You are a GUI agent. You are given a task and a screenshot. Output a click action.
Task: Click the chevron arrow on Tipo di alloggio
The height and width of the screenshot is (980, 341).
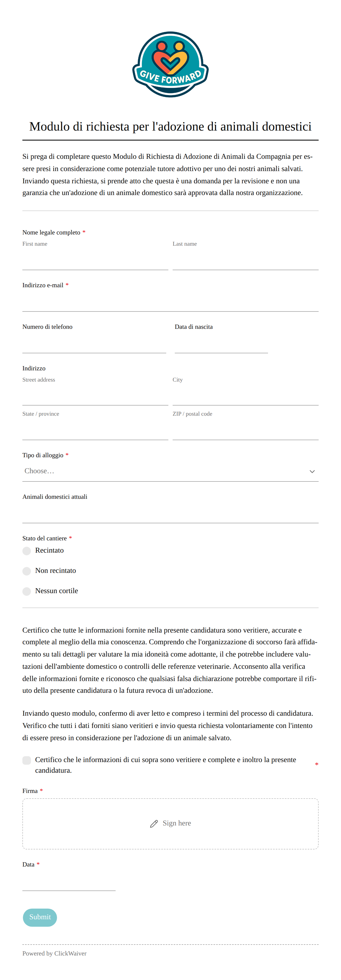click(312, 471)
